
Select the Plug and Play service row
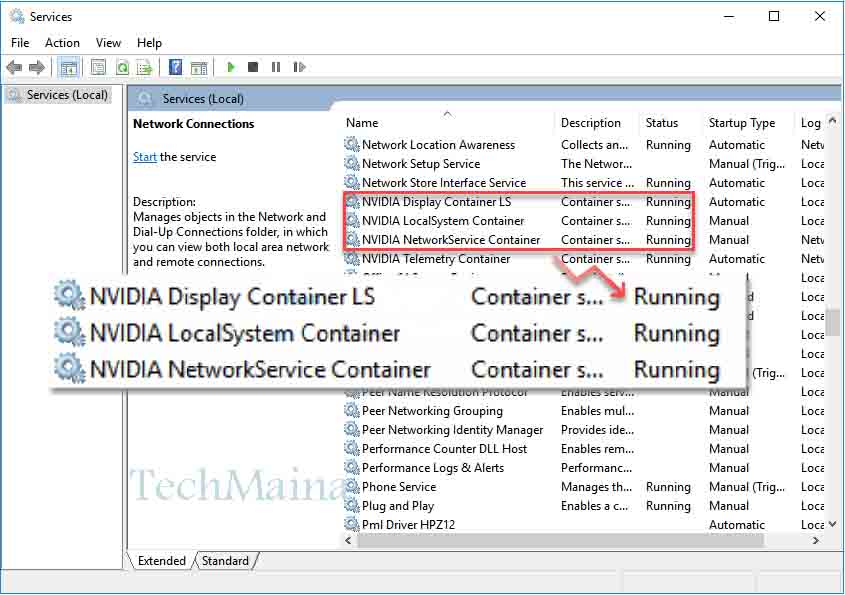point(398,506)
